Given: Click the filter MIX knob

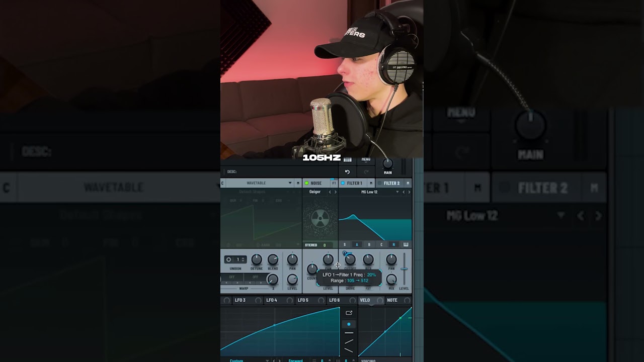Looking at the screenshot, I should point(391,279).
